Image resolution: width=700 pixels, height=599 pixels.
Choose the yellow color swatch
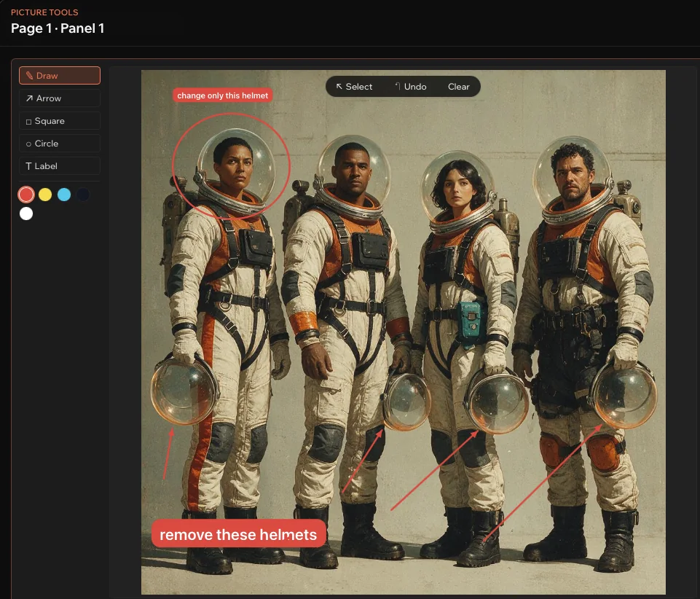point(45,195)
